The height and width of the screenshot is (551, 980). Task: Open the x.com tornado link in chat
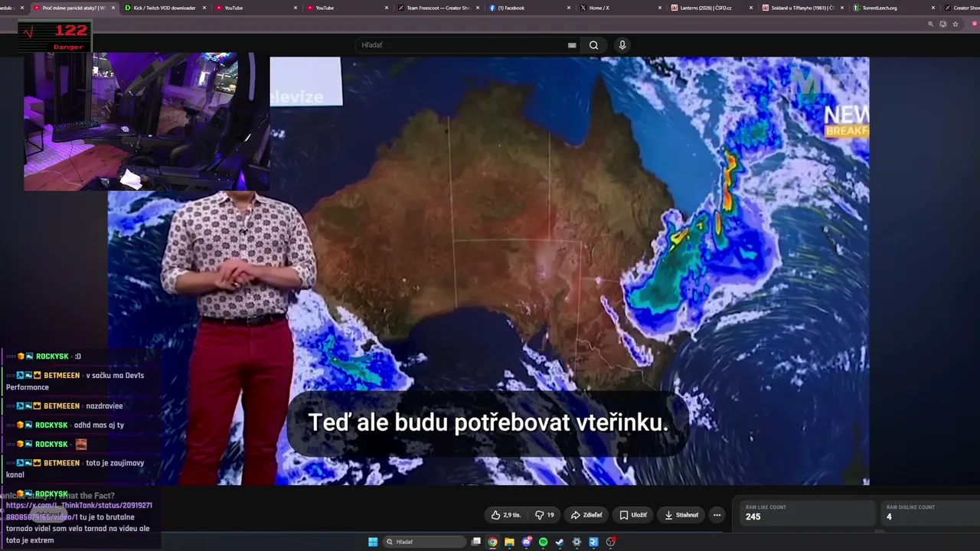click(79, 511)
